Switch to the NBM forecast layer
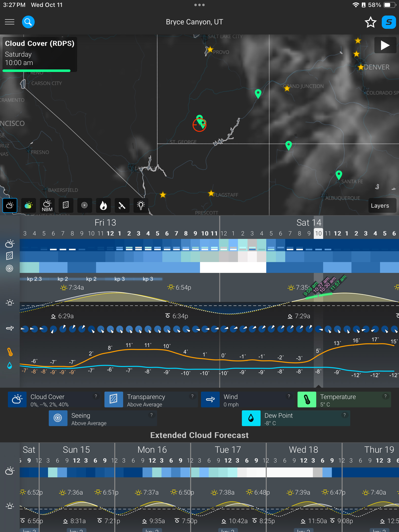Image resolution: width=399 pixels, height=532 pixels. pos(47,205)
